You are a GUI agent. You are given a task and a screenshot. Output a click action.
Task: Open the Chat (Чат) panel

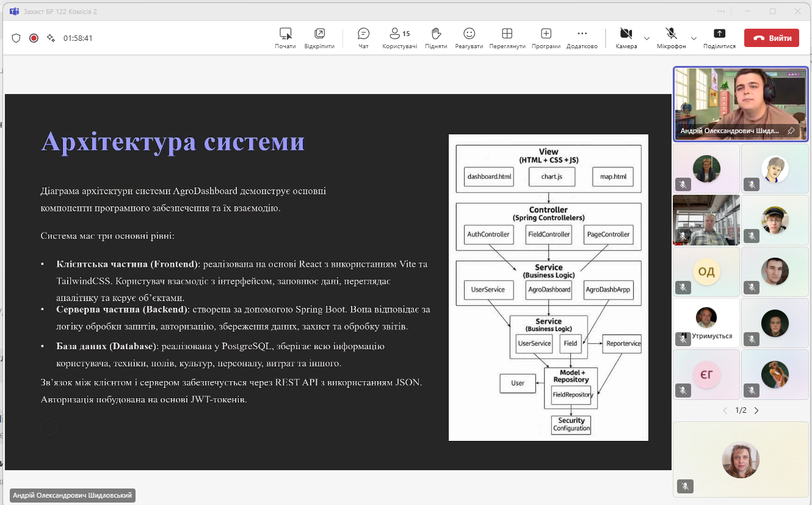(363, 38)
